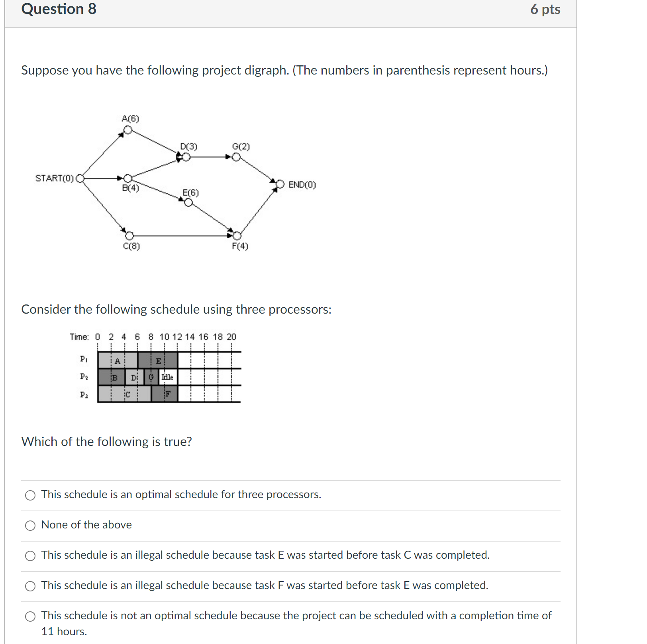The image size is (647, 644).
Task: Select the 11 hours completion time answer
Action: tap(30, 616)
